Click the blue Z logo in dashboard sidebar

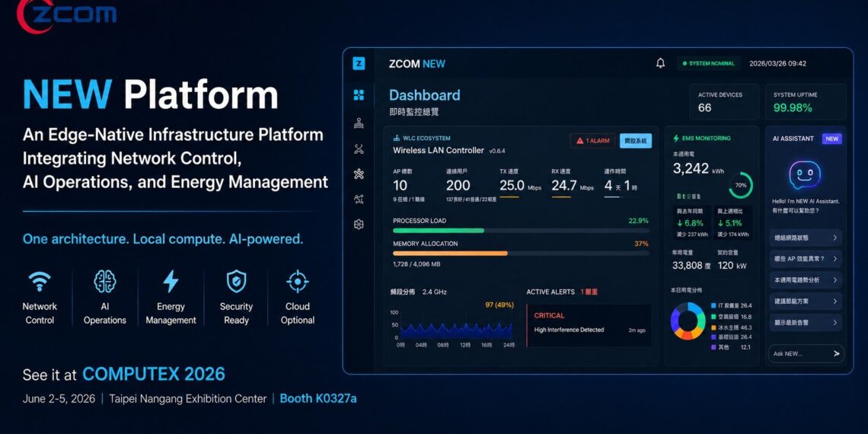pyautogui.click(x=359, y=64)
